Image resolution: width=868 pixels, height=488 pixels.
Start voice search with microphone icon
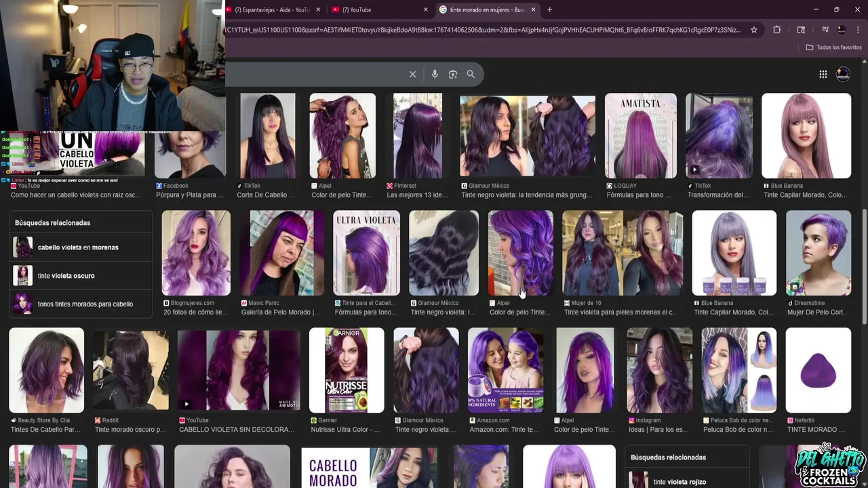(x=435, y=75)
